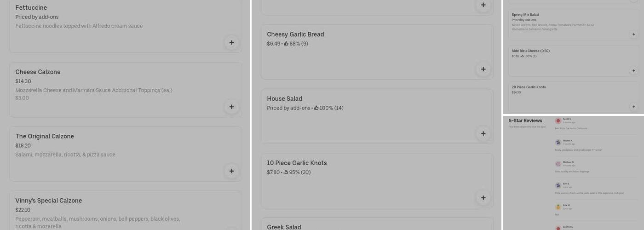The width and height of the screenshot is (644, 230).
Task: Open the Greek Salad menu item
Action: coord(284,227)
